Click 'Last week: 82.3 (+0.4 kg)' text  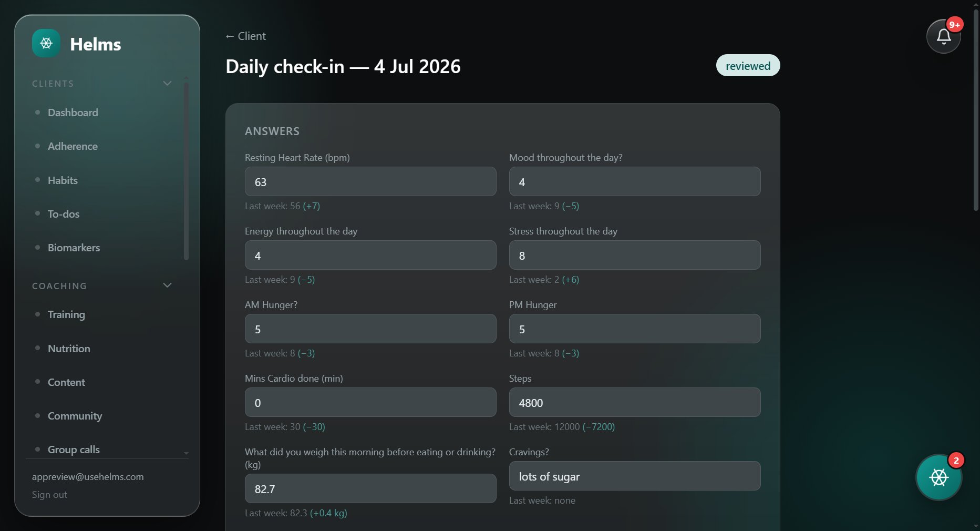296,513
